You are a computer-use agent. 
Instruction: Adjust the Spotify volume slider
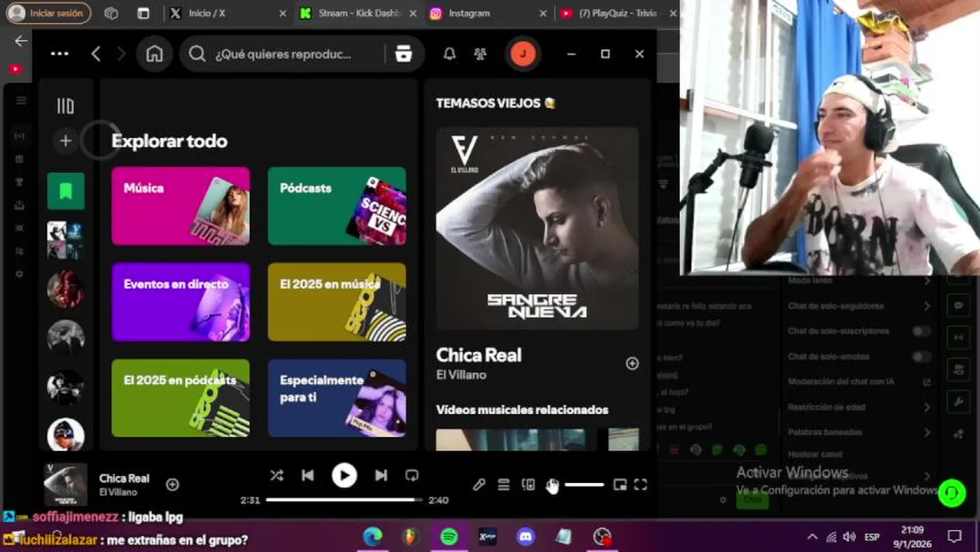coord(584,485)
